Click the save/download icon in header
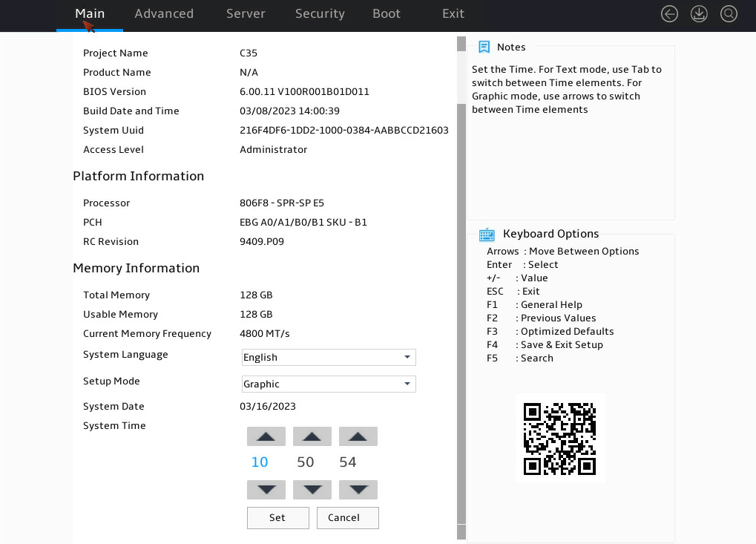The image size is (756, 544). click(x=699, y=14)
